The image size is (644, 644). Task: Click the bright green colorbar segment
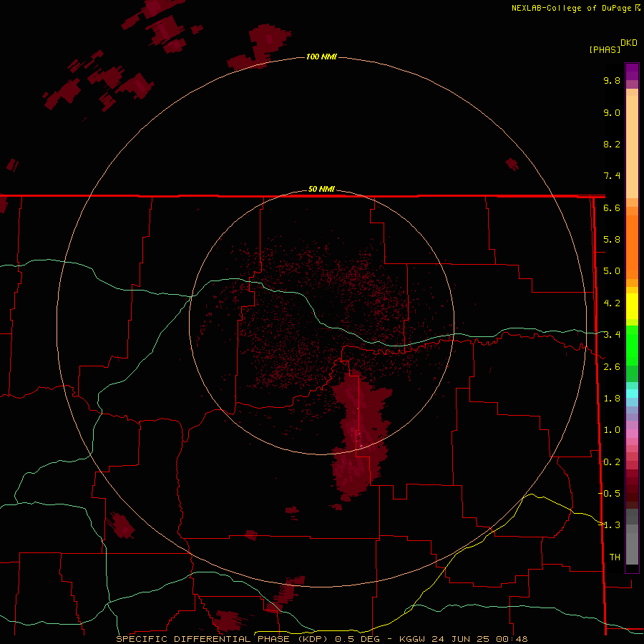point(632,345)
